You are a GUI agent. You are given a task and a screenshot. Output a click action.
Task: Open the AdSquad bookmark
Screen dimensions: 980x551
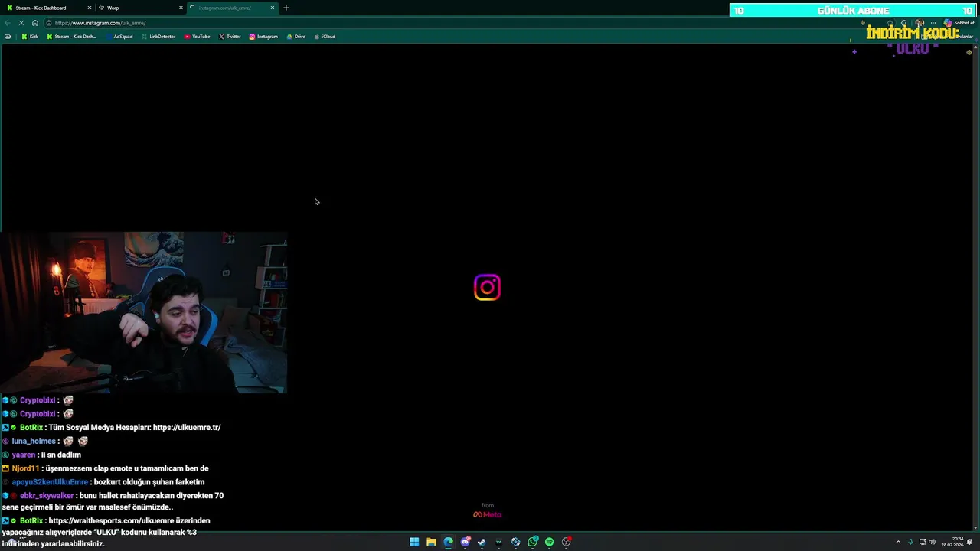coord(119,37)
